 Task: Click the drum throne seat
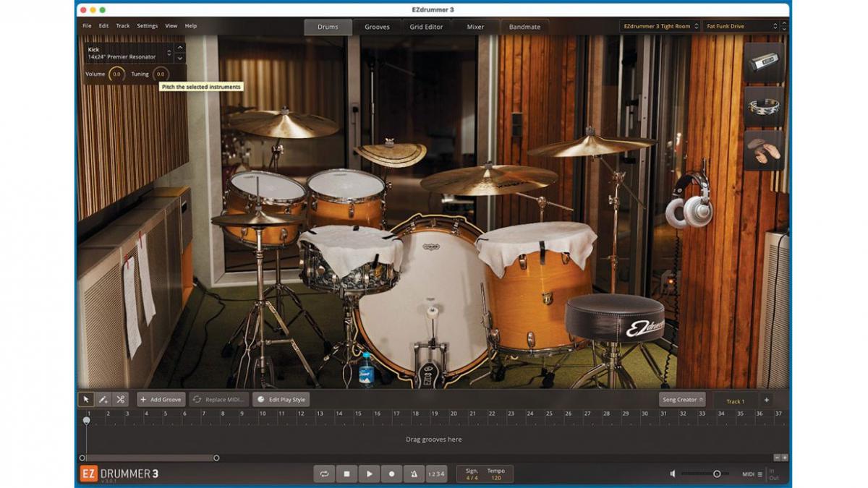615,318
